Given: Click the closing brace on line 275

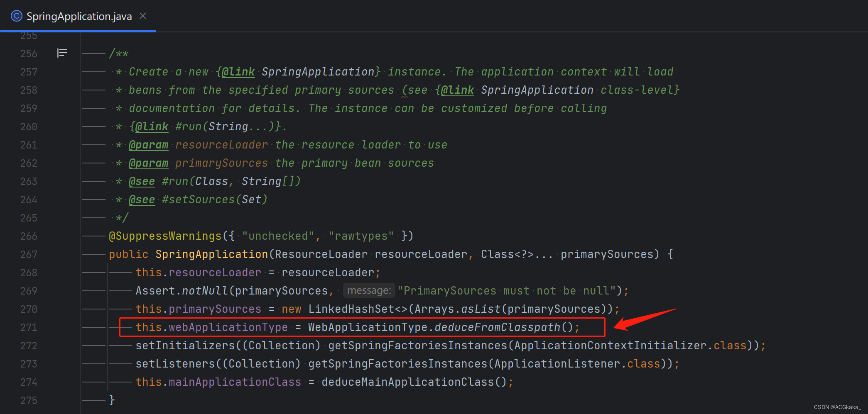Looking at the screenshot, I should [x=112, y=400].
